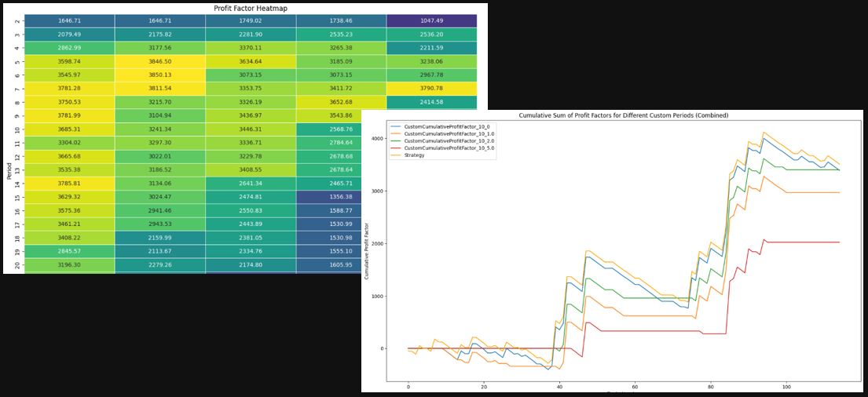Click the 'Profit Factor Heatmap' title
Screen dimensions: 868x397
tap(251, 8)
